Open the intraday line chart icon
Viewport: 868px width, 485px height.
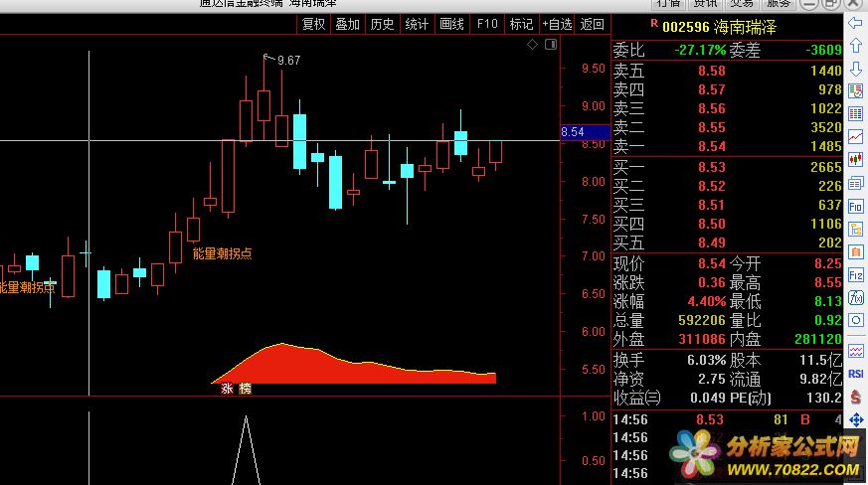(x=855, y=134)
